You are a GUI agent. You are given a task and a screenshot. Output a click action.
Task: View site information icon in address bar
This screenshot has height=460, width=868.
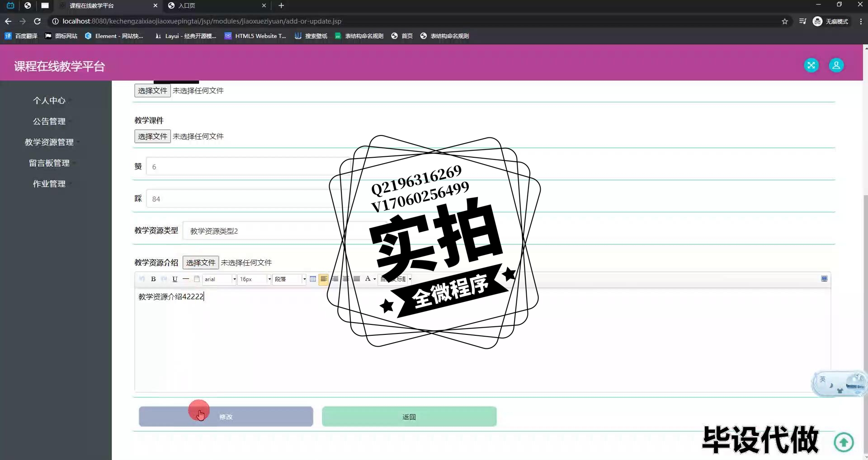click(55, 21)
